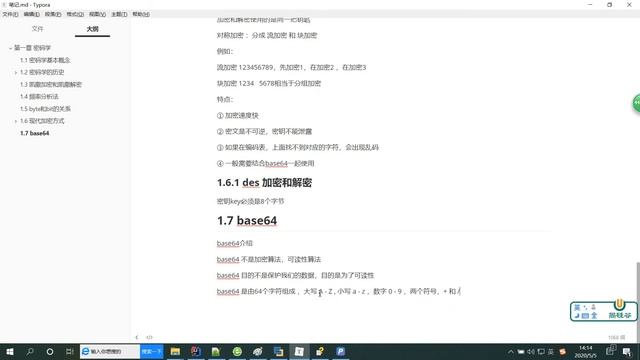Image resolution: width=640 pixels, height=360 pixels.
Task: Toggle source code mode icon
Action: [149, 338]
